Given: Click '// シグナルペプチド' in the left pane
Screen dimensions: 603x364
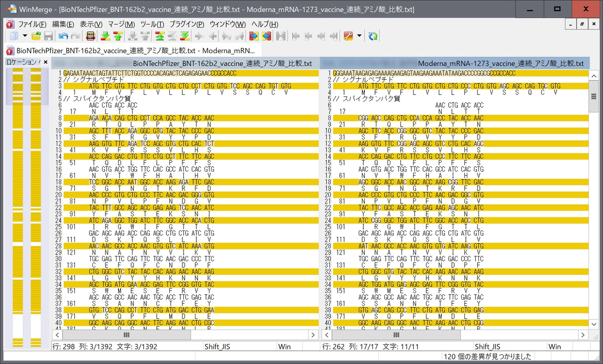Looking at the screenshot, I should pyautogui.click(x=94, y=79).
